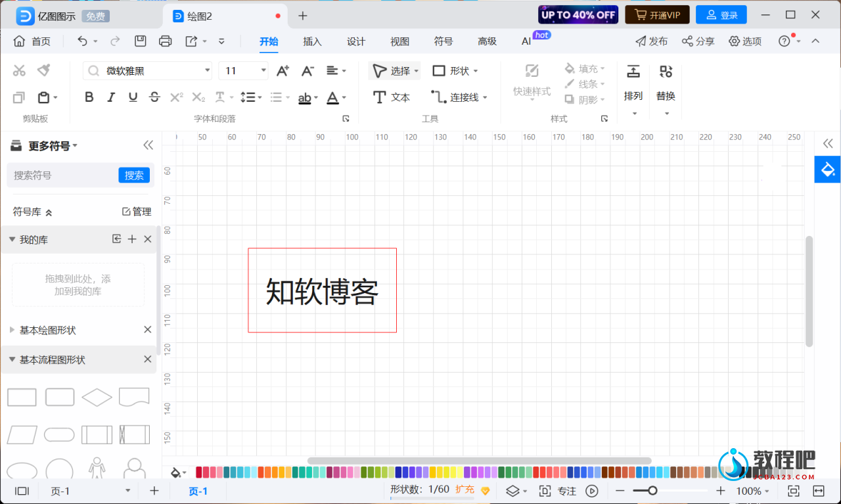The height and width of the screenshot is (504, 841).
Task: Click the Export icon next to Print
Action: tap(191, 41)
